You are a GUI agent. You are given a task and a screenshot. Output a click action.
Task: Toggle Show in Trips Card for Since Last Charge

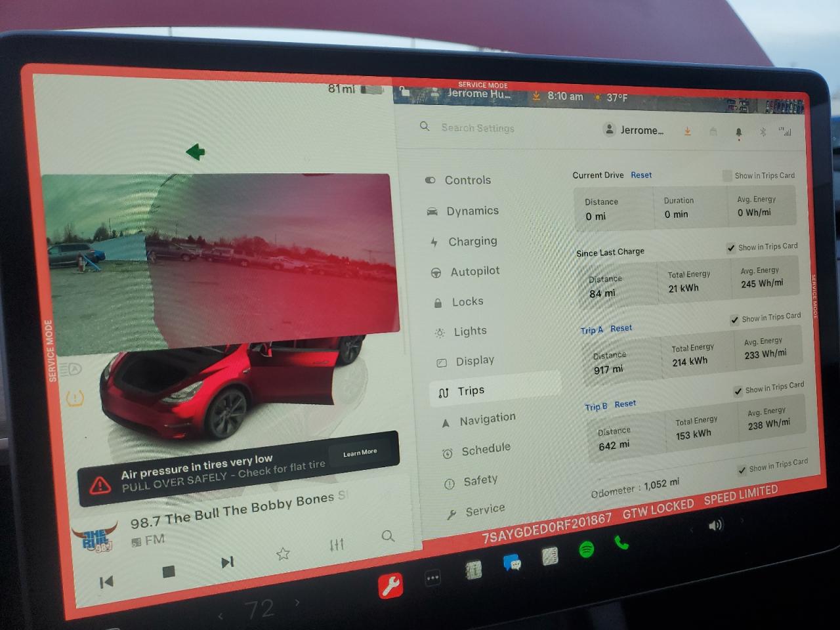click(731, 247)
